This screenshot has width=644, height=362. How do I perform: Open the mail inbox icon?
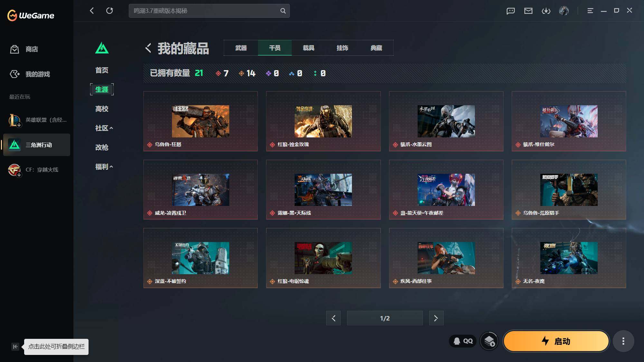528,11
